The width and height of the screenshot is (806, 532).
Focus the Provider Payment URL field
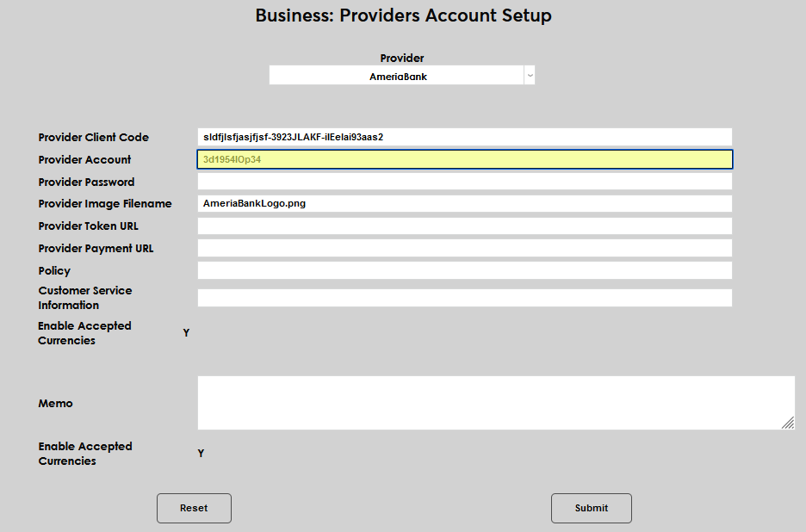464,249
